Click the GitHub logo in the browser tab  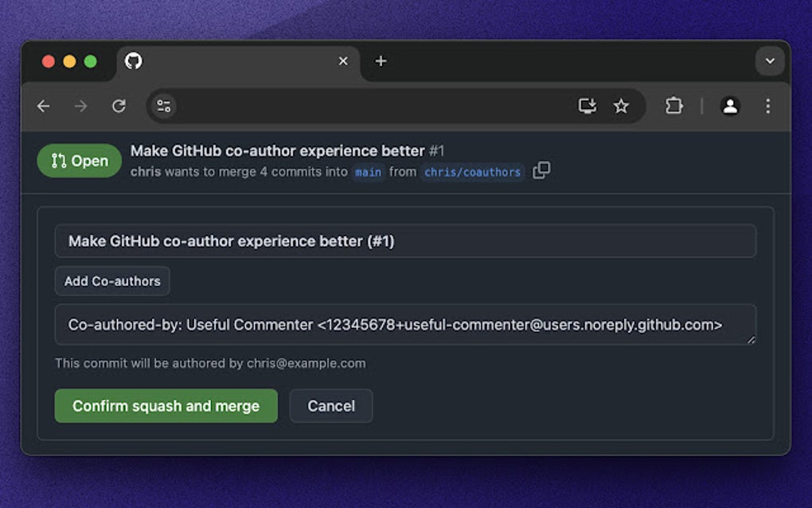[x=134, y=61]
